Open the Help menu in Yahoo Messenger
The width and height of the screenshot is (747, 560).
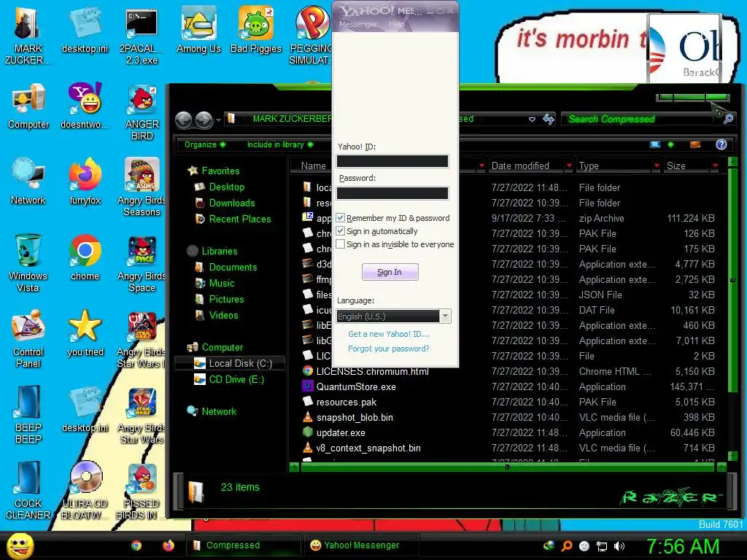coord(396,24)
